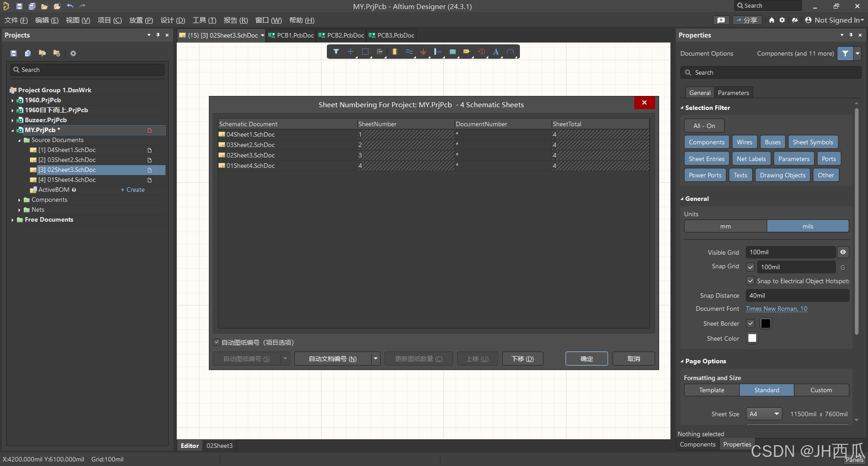Viewport: 868px width, 466px height.
Task: Switch units to mils
Action: coord(808,226)
